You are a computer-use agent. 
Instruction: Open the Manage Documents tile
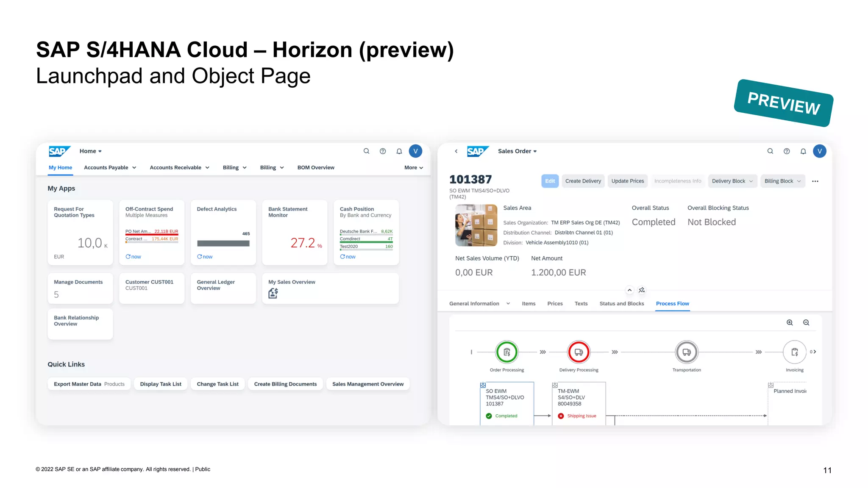81,288
